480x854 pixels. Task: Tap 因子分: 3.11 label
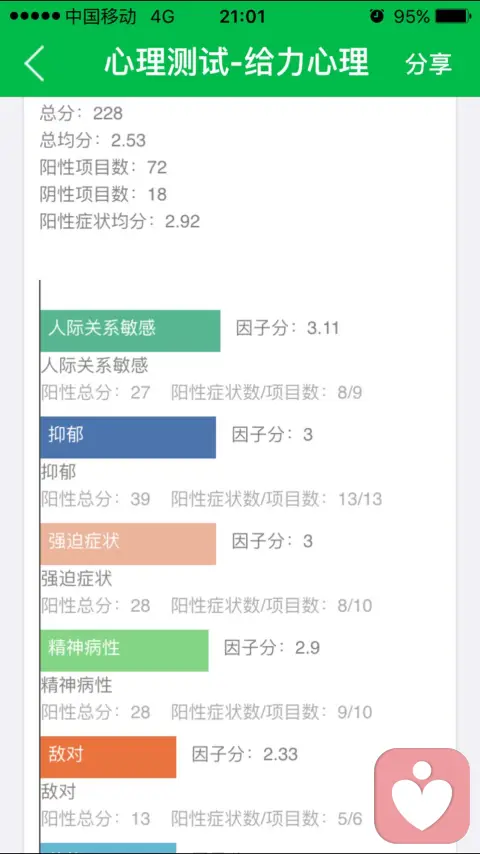(x=287, y=328)
